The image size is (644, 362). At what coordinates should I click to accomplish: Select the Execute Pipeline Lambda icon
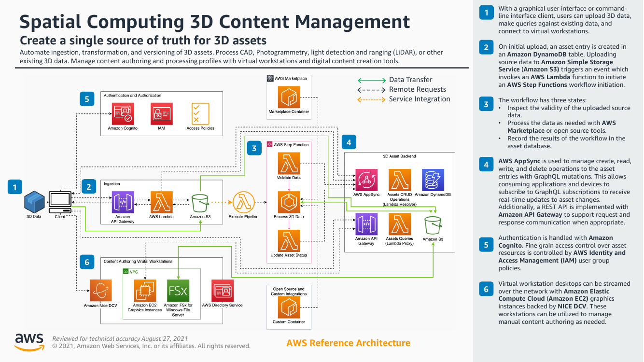(244, 202)
